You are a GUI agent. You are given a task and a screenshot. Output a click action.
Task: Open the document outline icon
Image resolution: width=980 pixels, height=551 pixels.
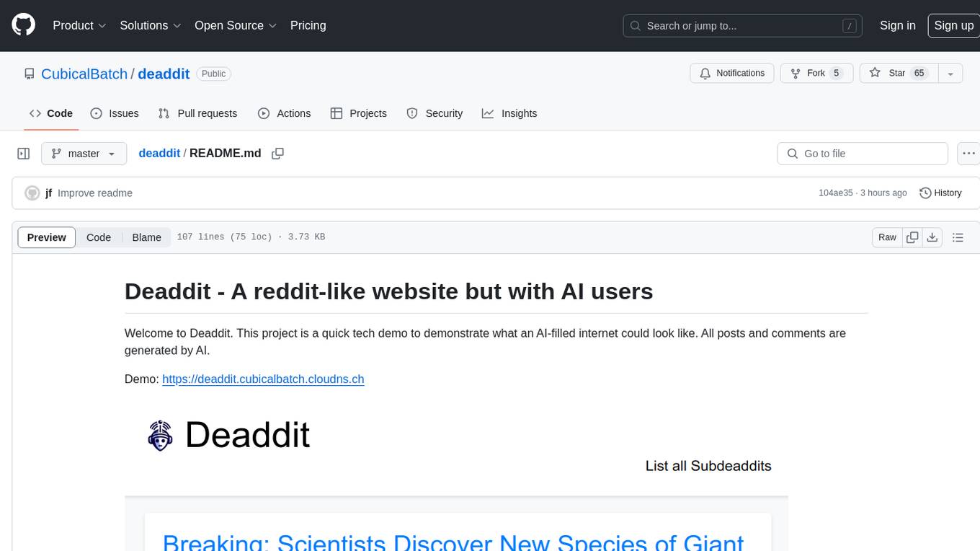(x=958, y=237)
